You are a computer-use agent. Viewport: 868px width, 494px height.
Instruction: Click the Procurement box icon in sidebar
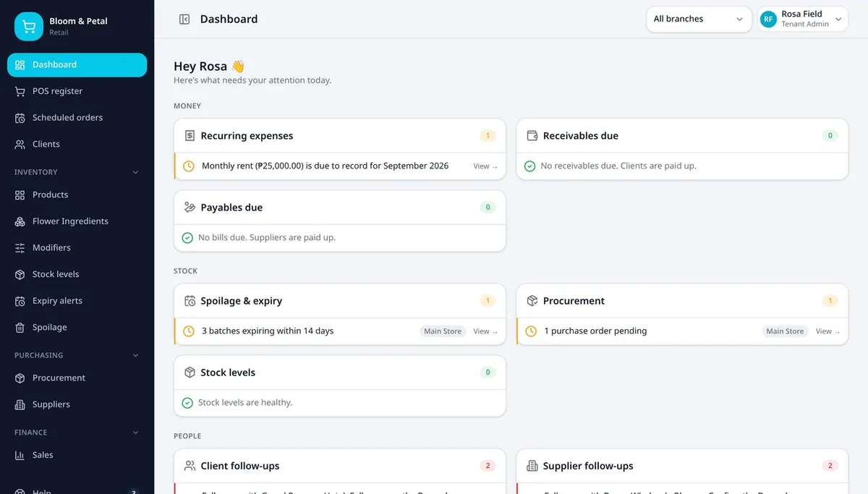[x=20, y=378]
